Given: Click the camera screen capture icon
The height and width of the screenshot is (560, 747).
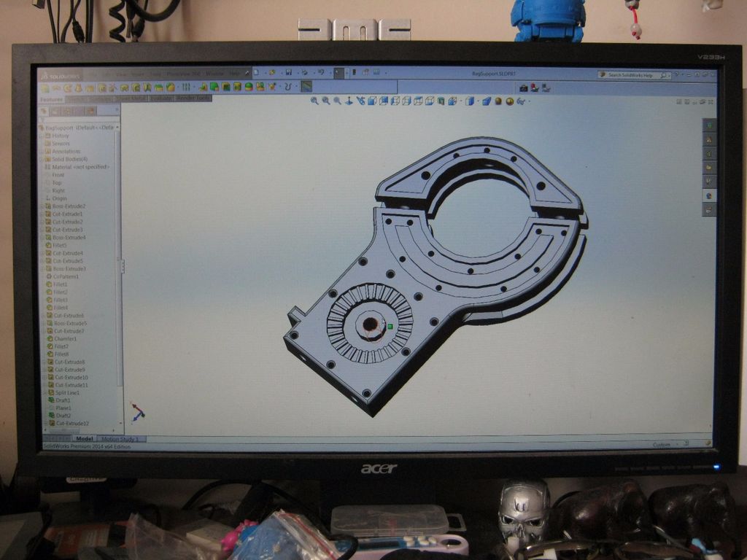Looking at the screenshot, I should click(524, 88).
